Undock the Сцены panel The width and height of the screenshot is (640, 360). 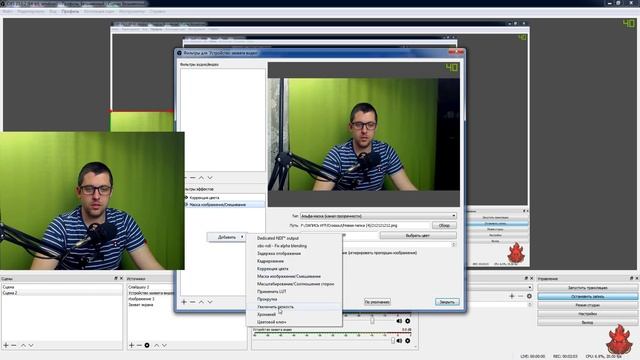[x=116, y=278]
